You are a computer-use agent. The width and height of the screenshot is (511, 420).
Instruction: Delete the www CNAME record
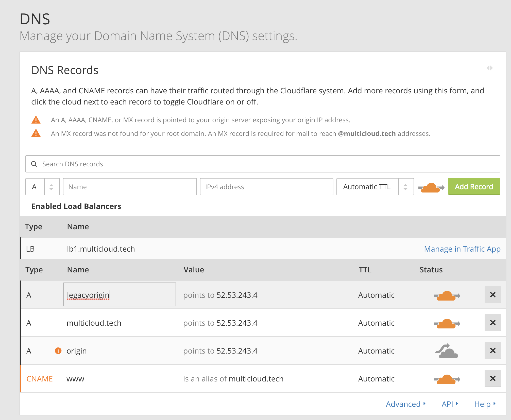492,378
